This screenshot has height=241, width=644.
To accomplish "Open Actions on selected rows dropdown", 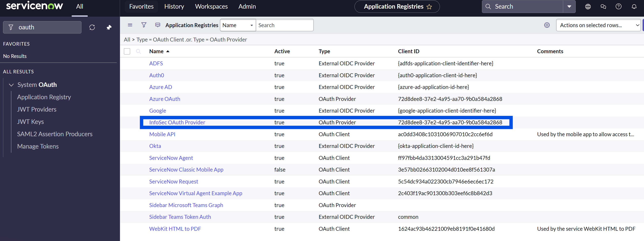I will [598, 25].
